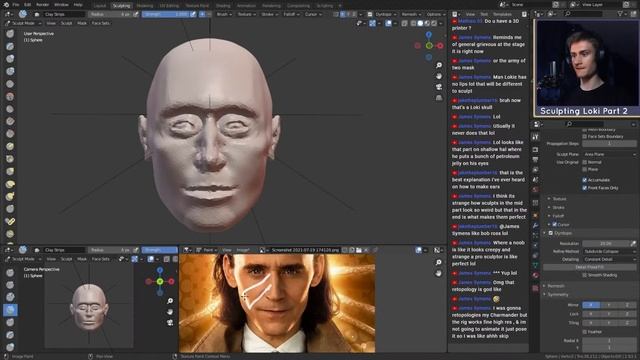Toggle Plane checkbox under Use Original
Screen dimensions: 640x360
584,169
